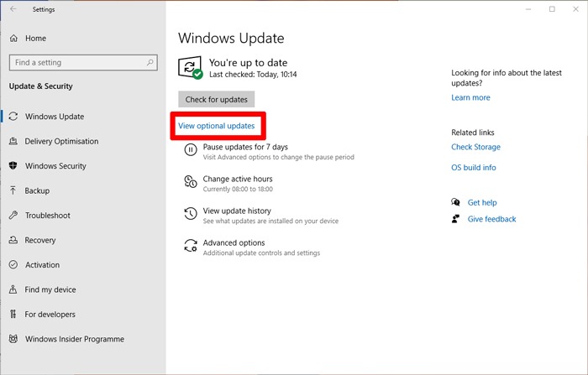Click the Windows Insider Programme cat icon
The width and height of the screenshot is (588, 375).
point(13,339)
